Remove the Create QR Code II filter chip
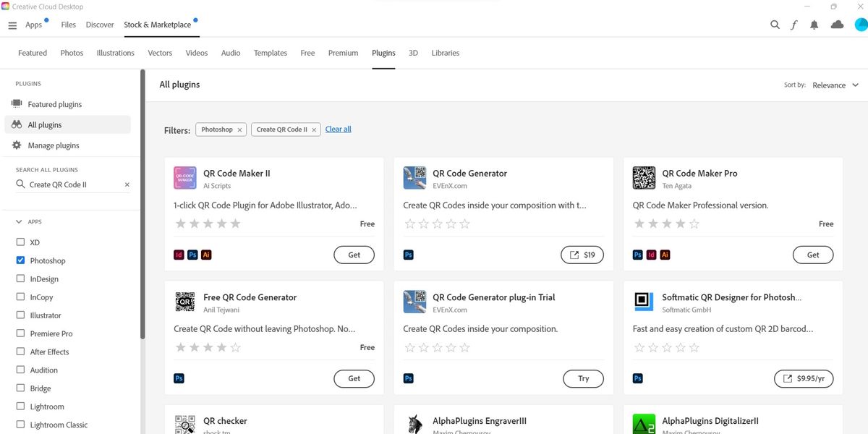 coord(315,129)
